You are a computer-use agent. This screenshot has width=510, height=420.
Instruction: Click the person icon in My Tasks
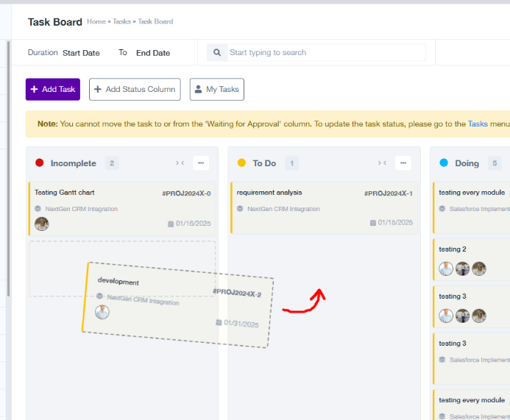point(198,89)
